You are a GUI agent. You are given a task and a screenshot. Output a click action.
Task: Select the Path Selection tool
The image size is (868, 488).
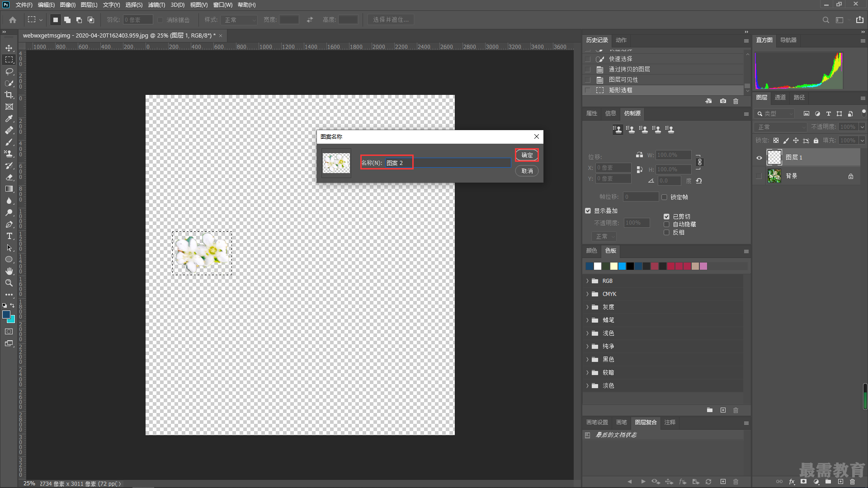(9, 248)
